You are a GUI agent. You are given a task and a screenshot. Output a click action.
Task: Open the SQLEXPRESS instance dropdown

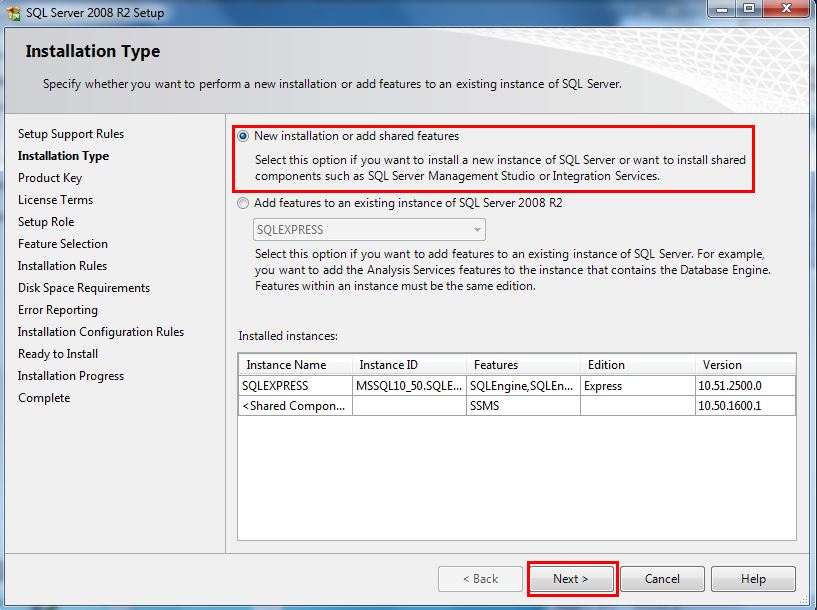(369, 230)
